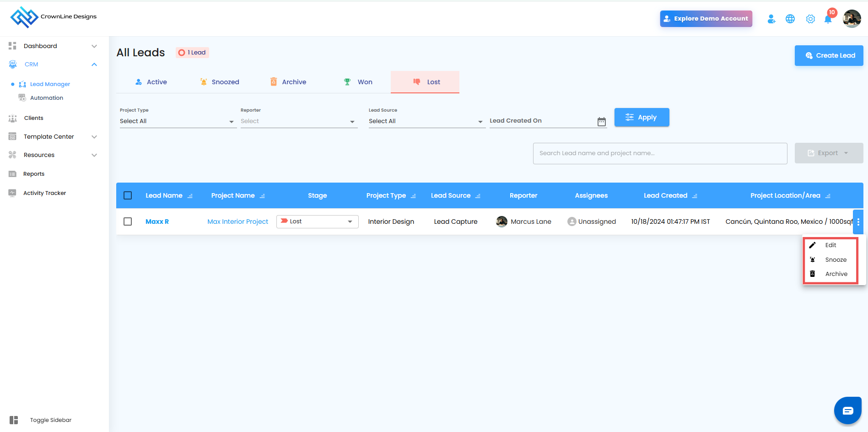Click the Dashboard grid icon in sidebar
This screenshot has width=868, height=432.
pos(12,46)
